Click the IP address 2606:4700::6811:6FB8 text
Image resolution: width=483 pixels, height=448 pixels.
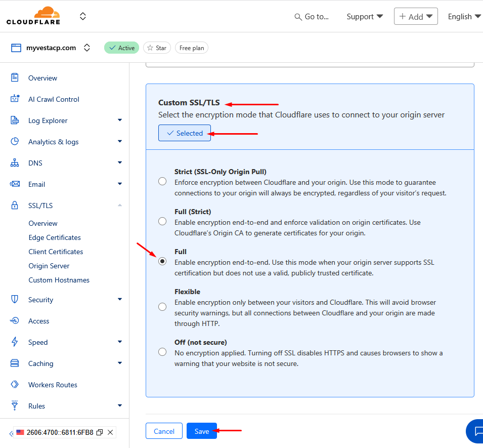coord(60,432)
